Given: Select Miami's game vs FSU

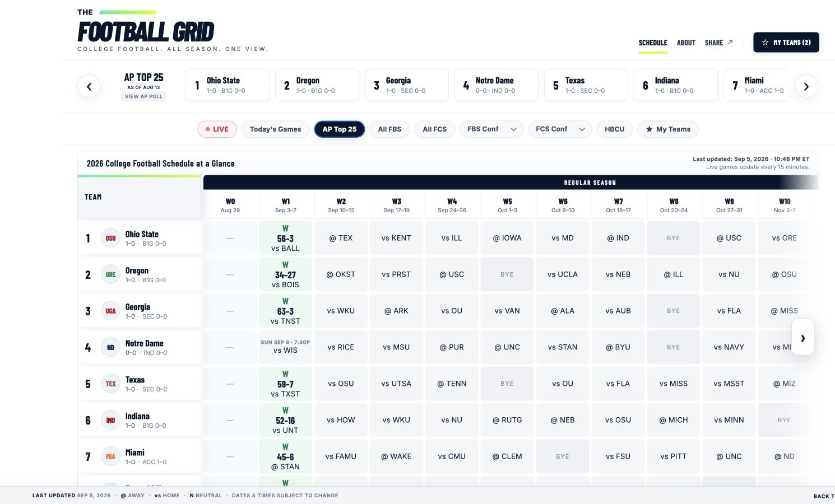Looking at the screenshot, I should (x=618, y=456).
